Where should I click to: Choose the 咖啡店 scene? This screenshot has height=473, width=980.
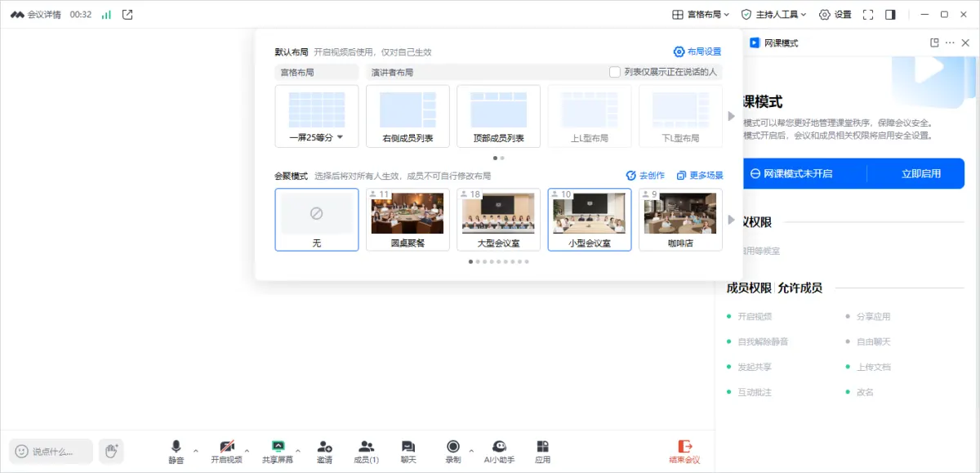point(680,220)
